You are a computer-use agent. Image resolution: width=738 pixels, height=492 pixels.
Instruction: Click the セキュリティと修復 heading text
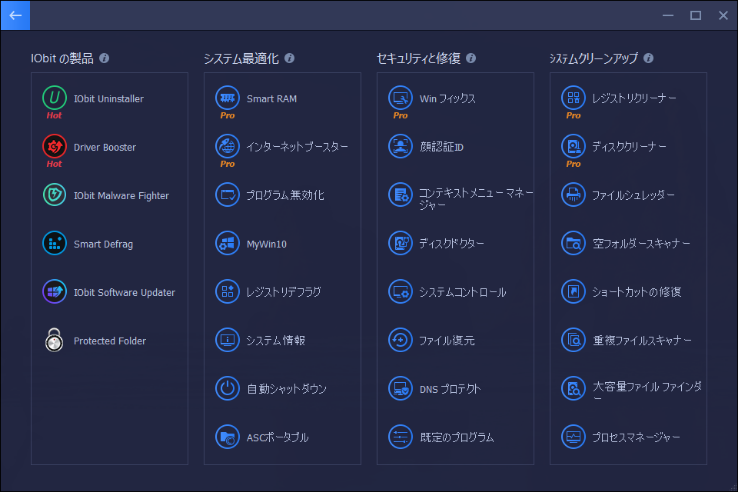(418, 58)
